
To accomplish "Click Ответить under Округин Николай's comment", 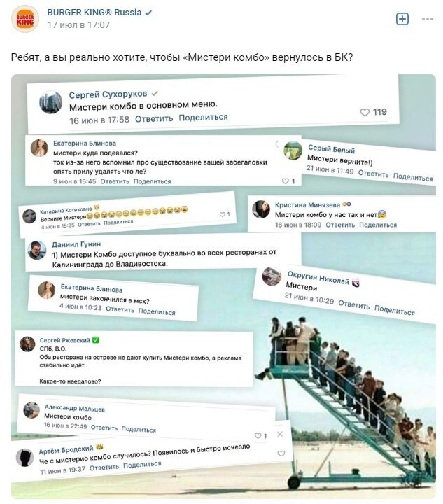I will pyautogui.click(x=354, y=304).
